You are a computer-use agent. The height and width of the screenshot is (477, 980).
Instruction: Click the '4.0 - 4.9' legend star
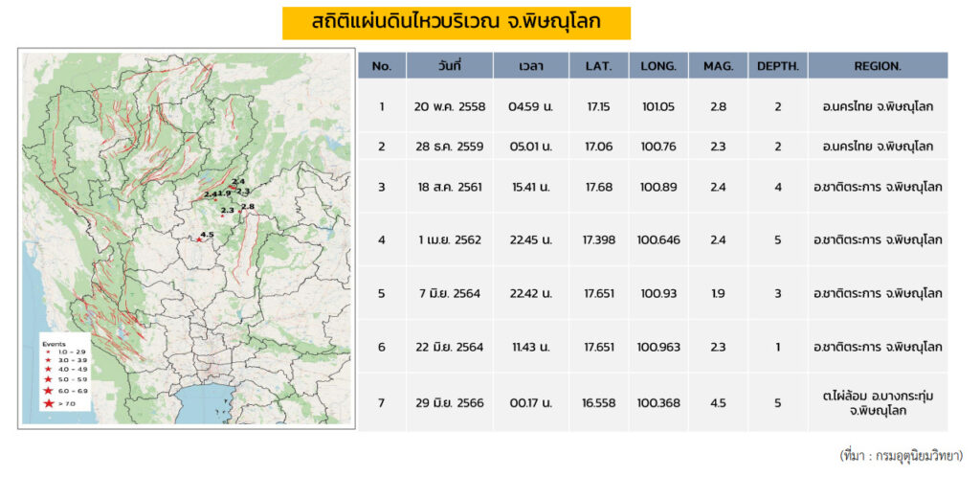coord(49,370)
